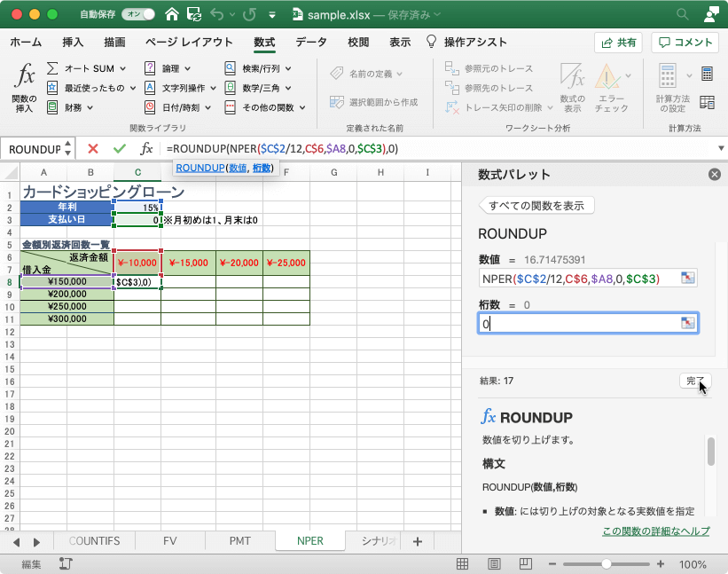728x574 pixels.
Task: Toggle the AutoSave (自動保存) switch
Action: pos(138,14)
